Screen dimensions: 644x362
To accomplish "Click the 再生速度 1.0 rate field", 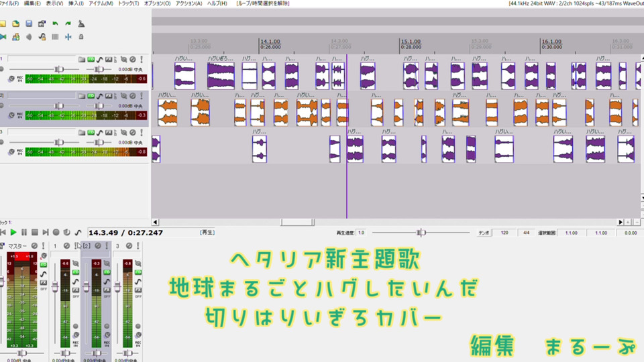I will (361, 233).
